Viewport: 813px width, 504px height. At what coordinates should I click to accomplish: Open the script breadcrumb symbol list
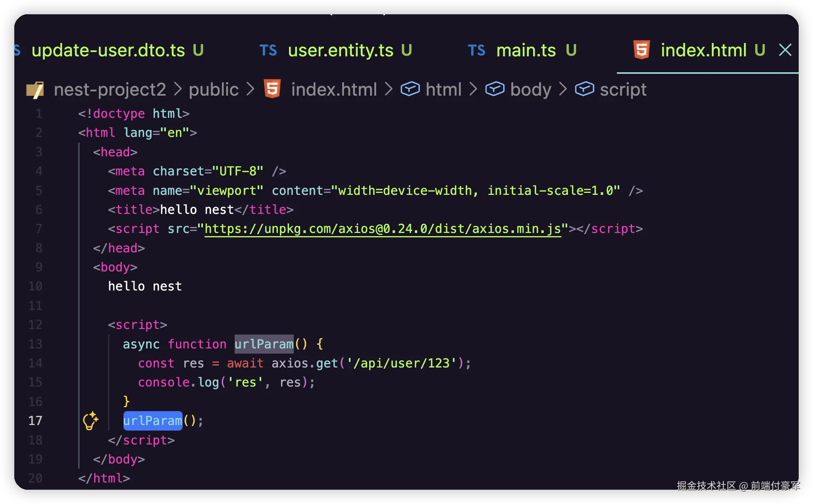(623, 90)
